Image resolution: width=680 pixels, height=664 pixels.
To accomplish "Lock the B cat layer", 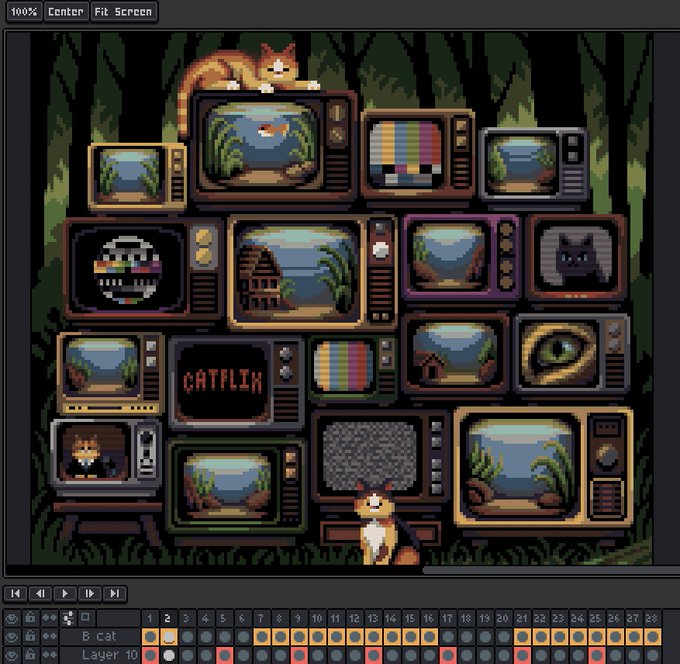I will coord(30,636).
